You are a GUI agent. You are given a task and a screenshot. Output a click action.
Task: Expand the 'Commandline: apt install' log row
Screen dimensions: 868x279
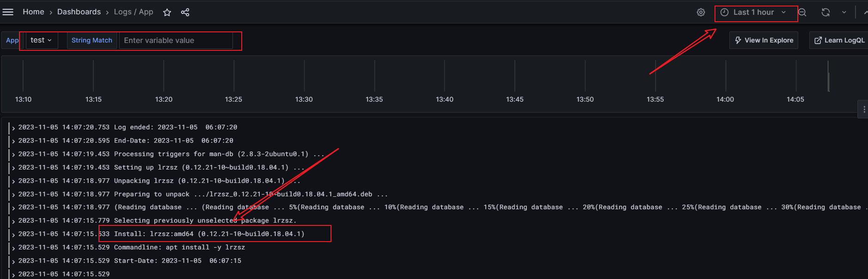(x=14, y=248)
